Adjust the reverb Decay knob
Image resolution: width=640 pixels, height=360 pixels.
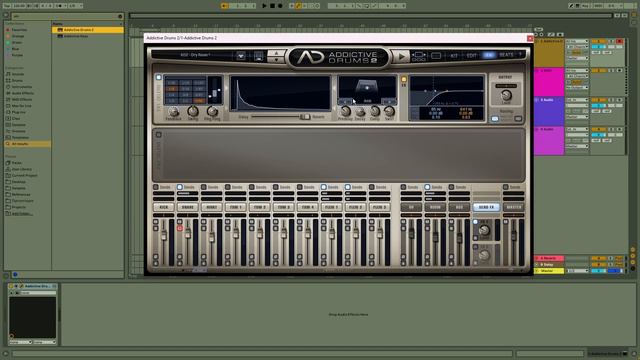[x=360, y=112]
